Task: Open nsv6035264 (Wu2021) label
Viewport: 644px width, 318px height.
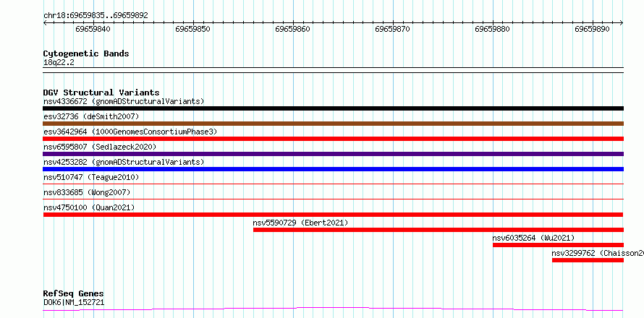Action: (533, 238)
